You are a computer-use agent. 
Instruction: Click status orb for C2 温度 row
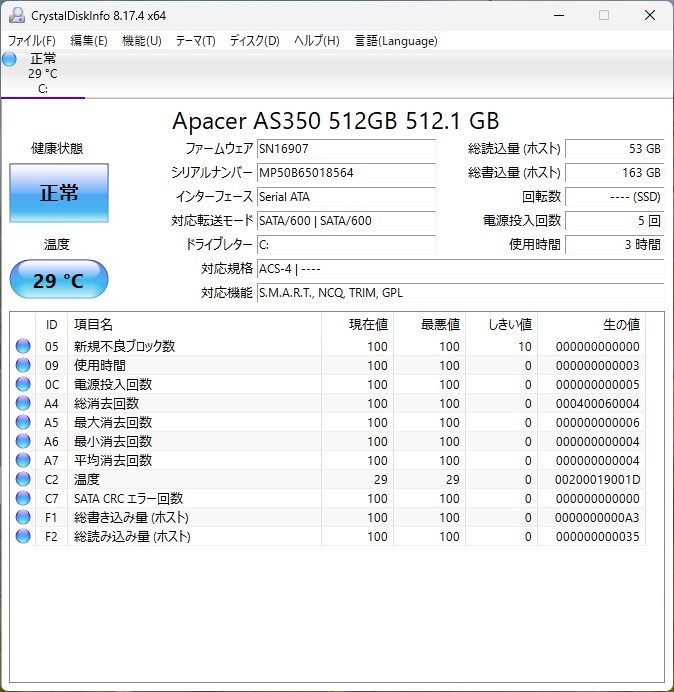(x=23, y=480)
